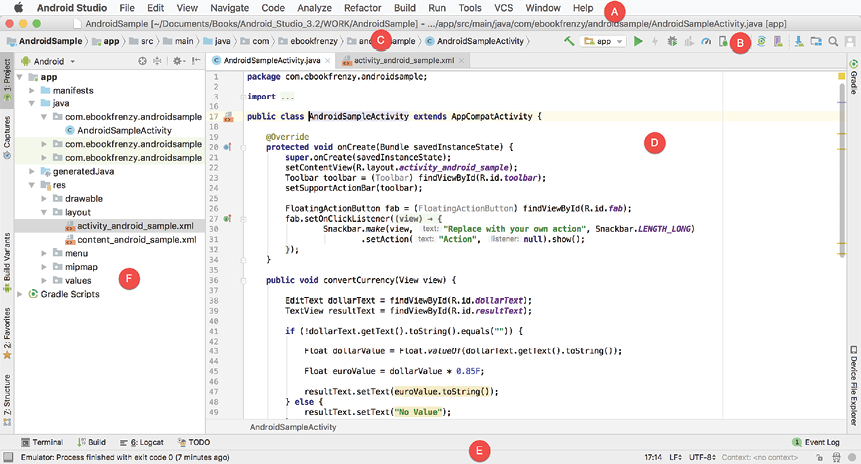Image resolution: width=861 pixels, height=464 pixels.
Task: Toggle the read-only lock icon in status bar
Action: point(819,457)
